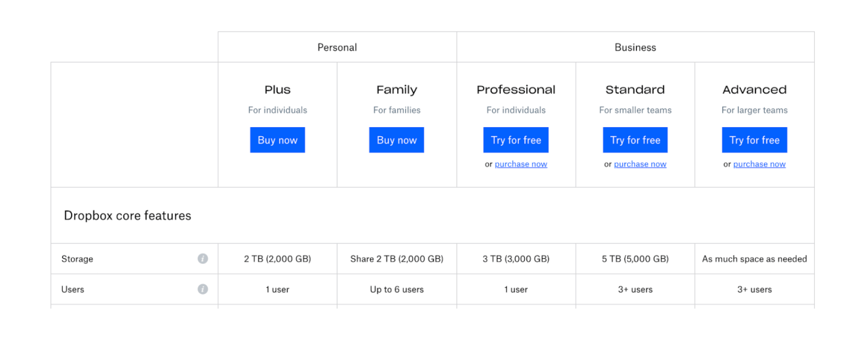Screen dimensions: 868x338
Task: Start Advanced plan with Try for free
Action: [x=754, y=140]
